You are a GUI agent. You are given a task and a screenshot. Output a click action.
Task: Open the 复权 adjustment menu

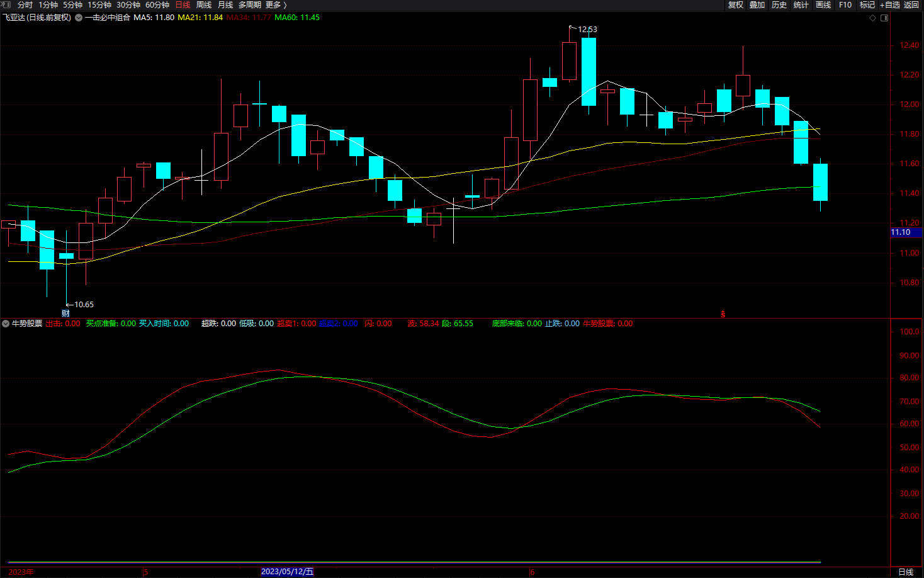tap(736, 5)
